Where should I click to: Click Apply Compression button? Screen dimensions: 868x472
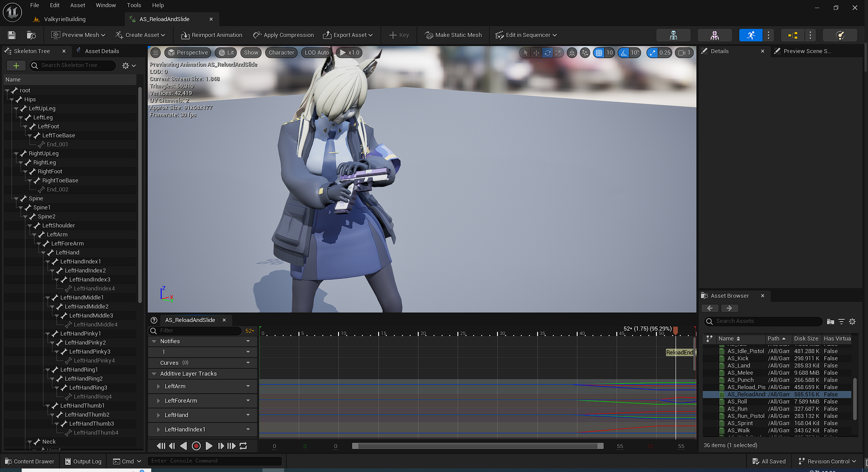pos(284,35)
